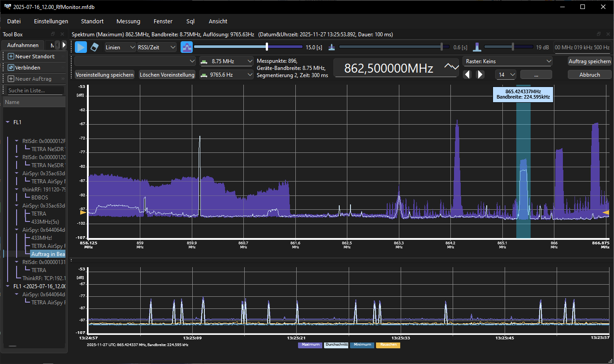Select the blue spectrum waveform display icon
Viewport: 614px width, 364px height.
point(186,47)
